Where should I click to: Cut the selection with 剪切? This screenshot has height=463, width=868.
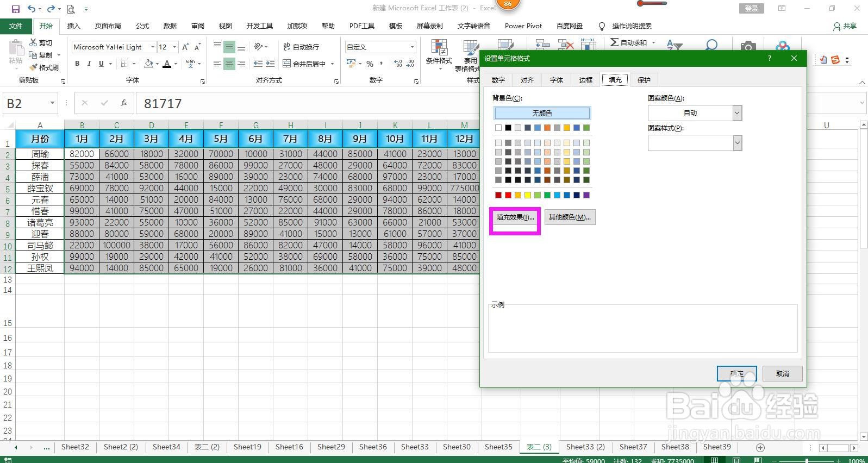click(x=41, y=42)
